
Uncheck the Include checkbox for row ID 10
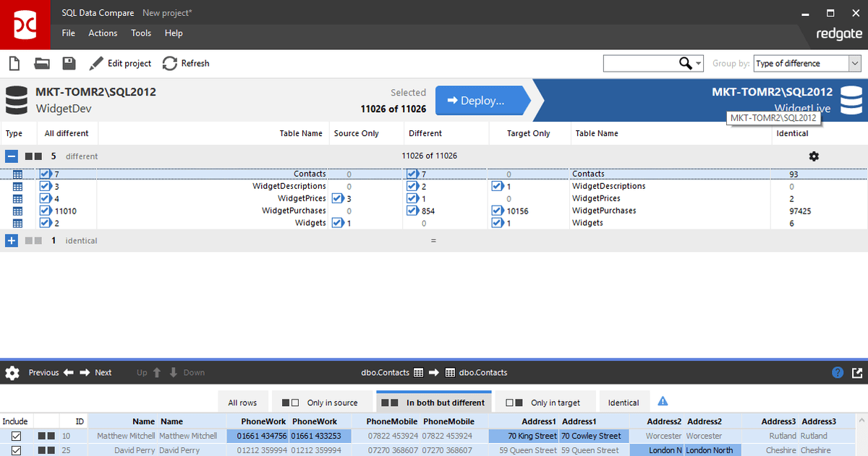tap(16, 435)
